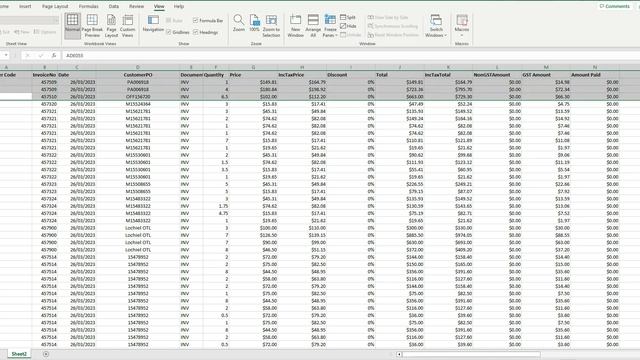Select the Sheet2 worksheet tab
The image size is (640, 360).
pyautogui.click(x=19, y=354)
